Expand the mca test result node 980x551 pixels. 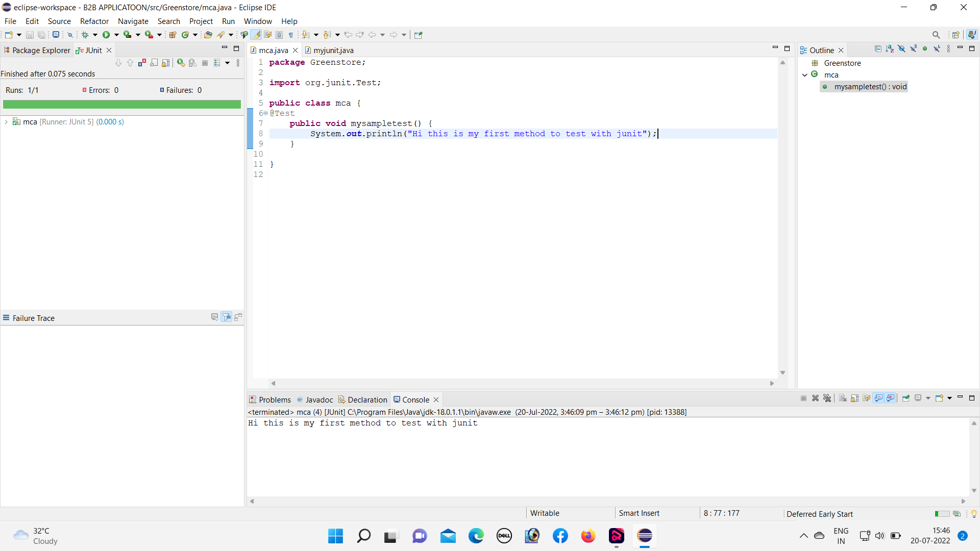click(6, 122)
